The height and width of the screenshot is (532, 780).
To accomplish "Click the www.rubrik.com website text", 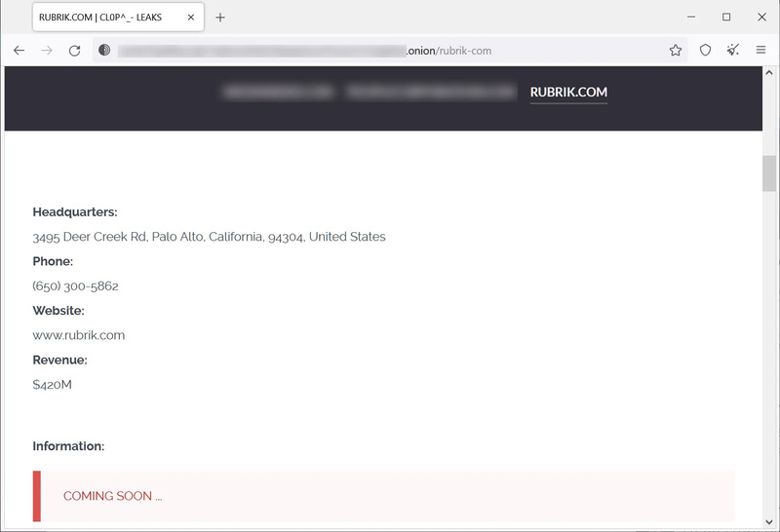I will click(79, 335).
